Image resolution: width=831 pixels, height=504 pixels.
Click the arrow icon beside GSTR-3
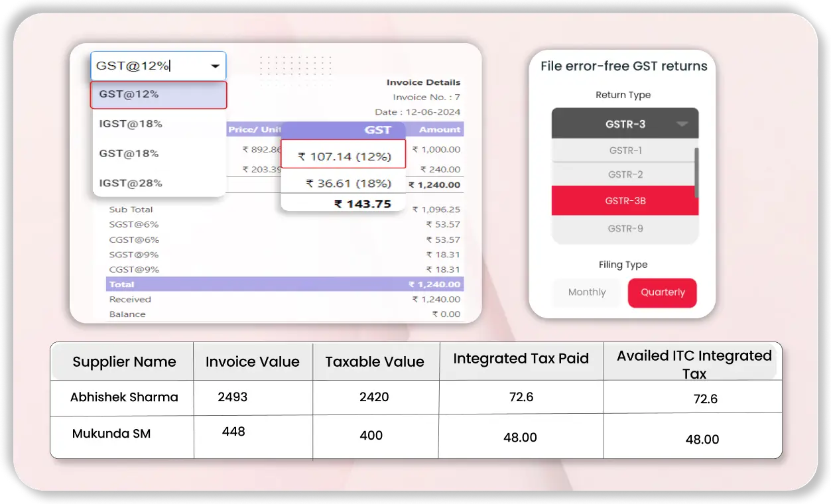(x=682, y=124)
